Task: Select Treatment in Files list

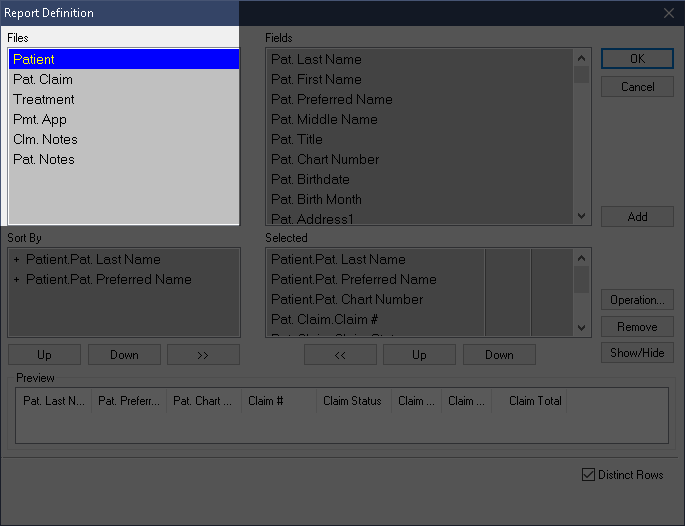Action: click(44, 99)
